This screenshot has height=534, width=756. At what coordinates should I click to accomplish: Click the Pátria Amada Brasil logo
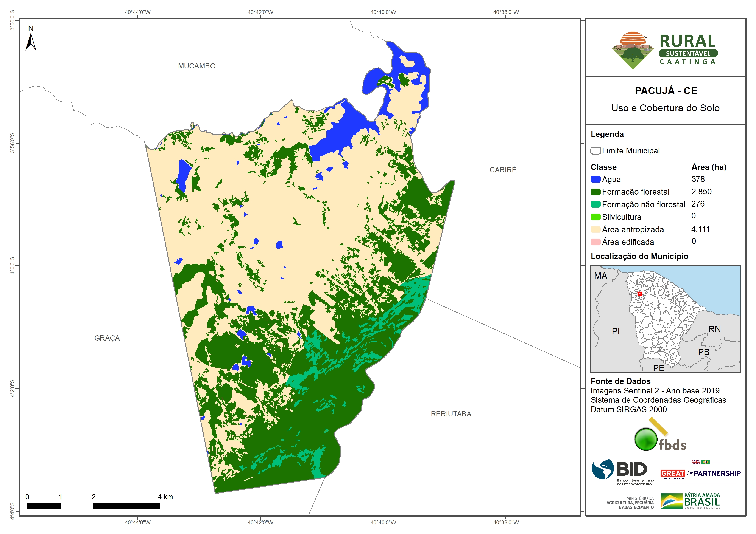click(x=691, y=501)
